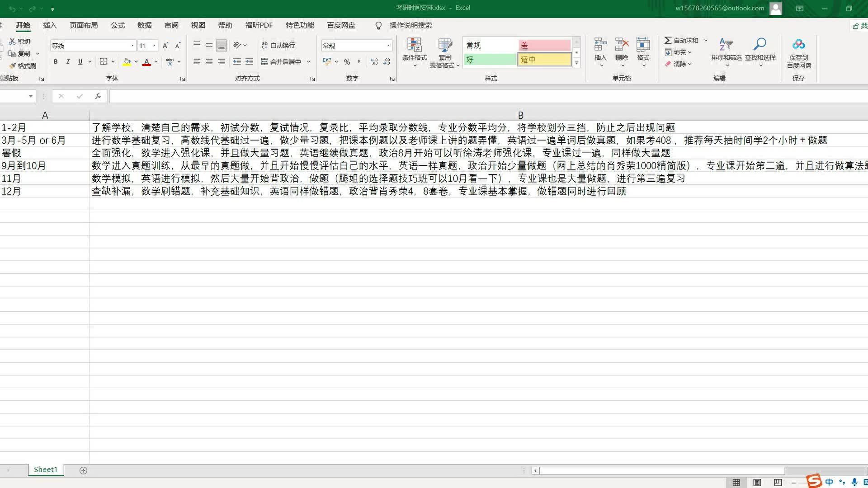Open the number format dropdown (常规)
Viewport: 868px width, 488px height.
388,46
